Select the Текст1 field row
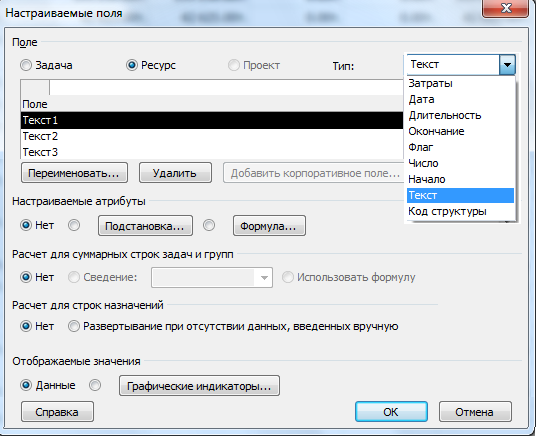Viewport: 536px width, 436px height. pyautogui.click(x=212, y=120)
